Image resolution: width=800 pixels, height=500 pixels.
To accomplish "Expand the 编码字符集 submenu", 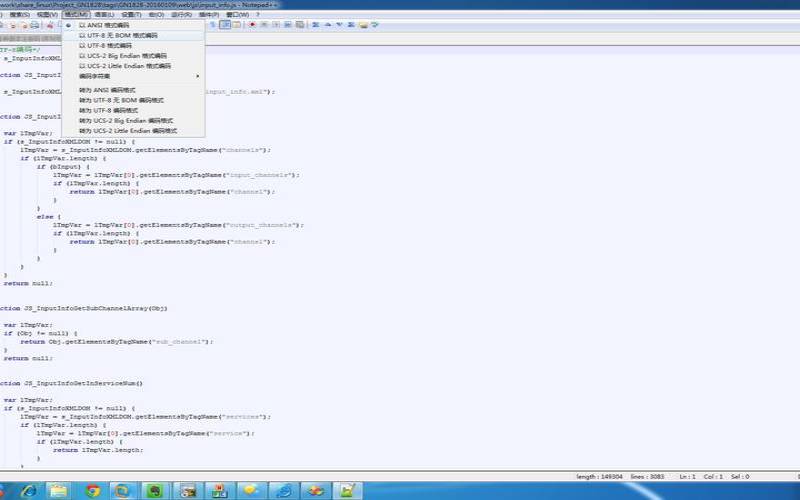I will pyautogui.click(x=134, y=76).
